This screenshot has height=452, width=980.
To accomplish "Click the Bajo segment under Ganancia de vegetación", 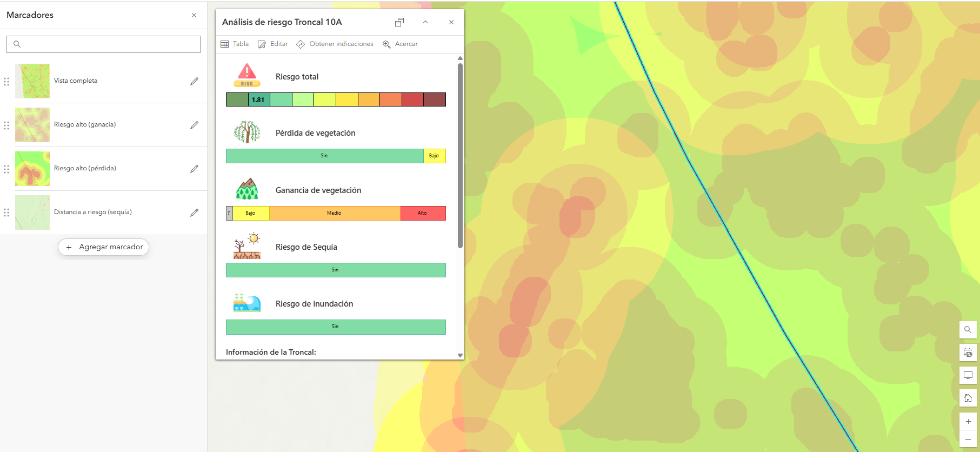I will click(251, 213).
